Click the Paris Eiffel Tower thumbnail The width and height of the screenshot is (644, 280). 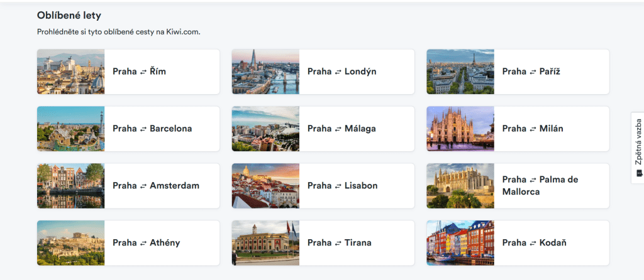pos(460,72)
